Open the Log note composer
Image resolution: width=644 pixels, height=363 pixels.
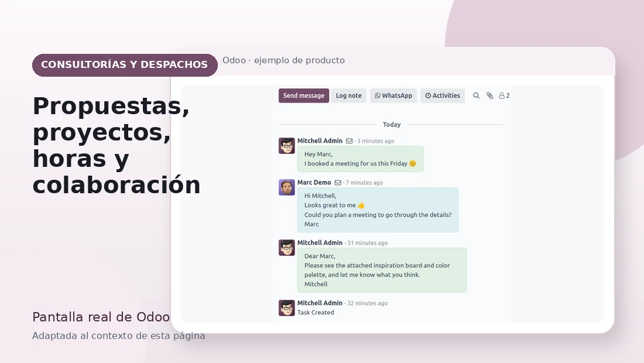point(349,95)
